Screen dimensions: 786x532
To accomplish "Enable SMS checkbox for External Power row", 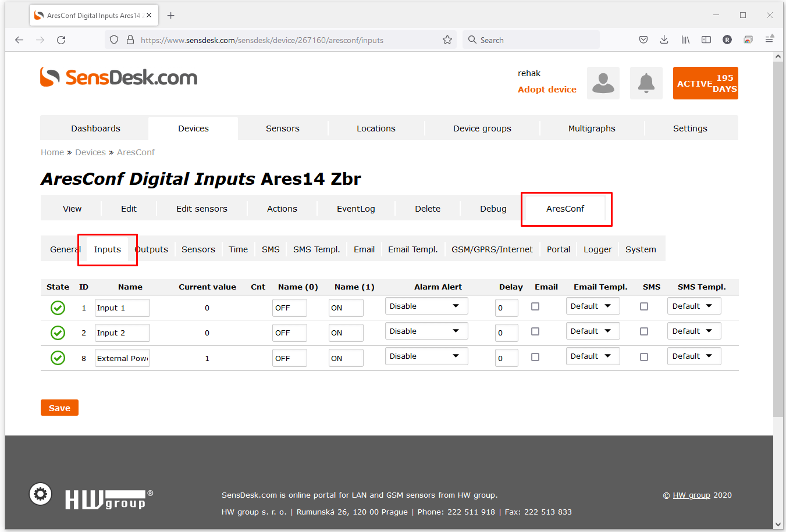I will tap(644, 357).
